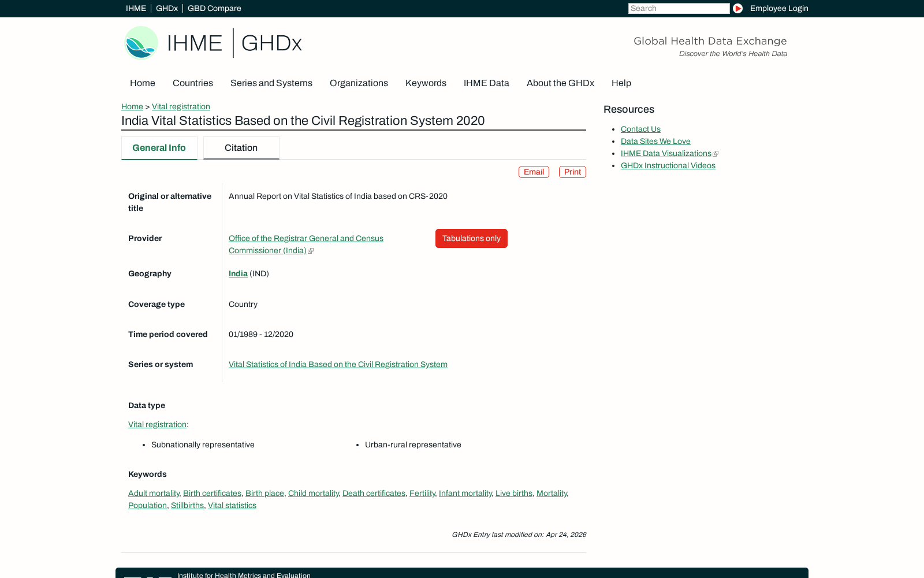Open the India geography link
924x578 pixels.
coord(238,273)
